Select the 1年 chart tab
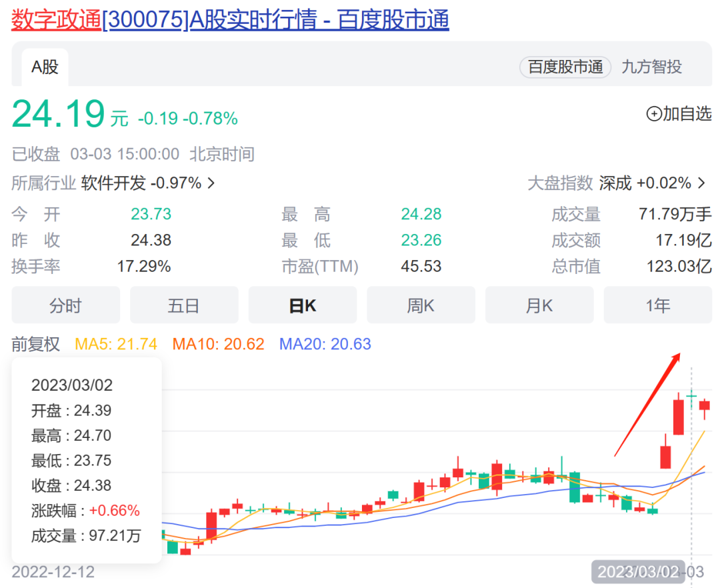The width and height of the screenshot is (720, 588). (x=658, y=305)
